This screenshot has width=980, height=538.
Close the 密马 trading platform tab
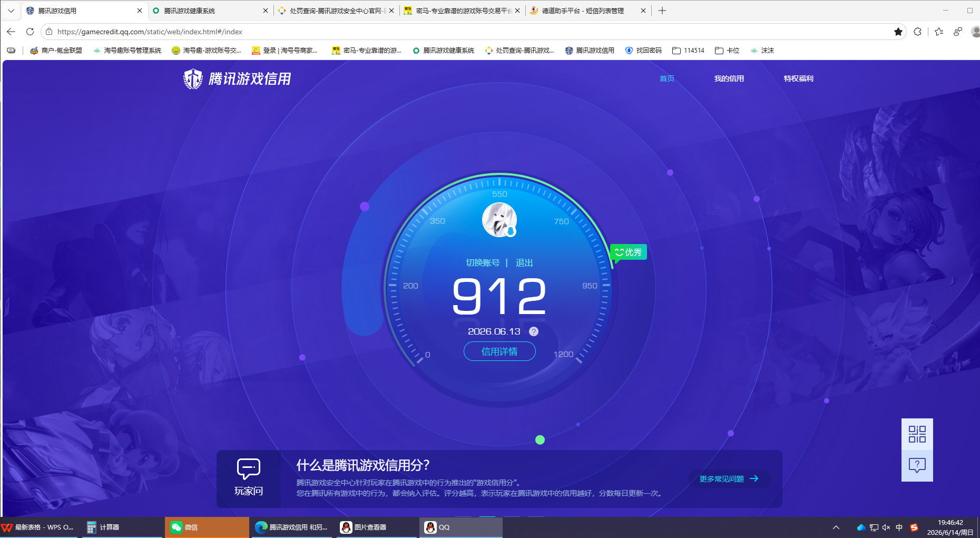coord(517,11)
